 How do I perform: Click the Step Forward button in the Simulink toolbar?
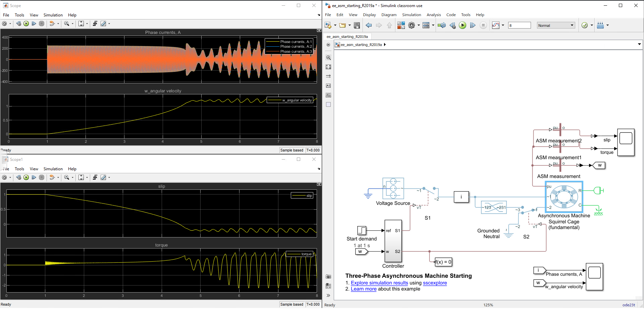(473, 25)
